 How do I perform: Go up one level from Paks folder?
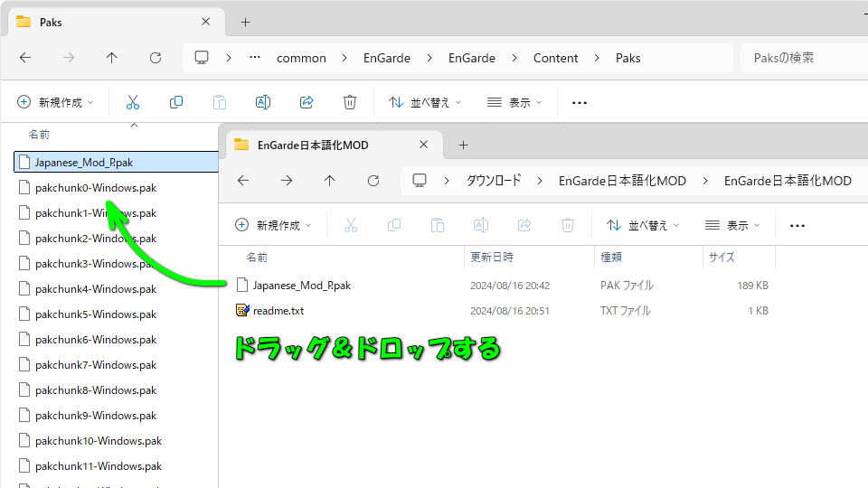(x=112, y=58)
